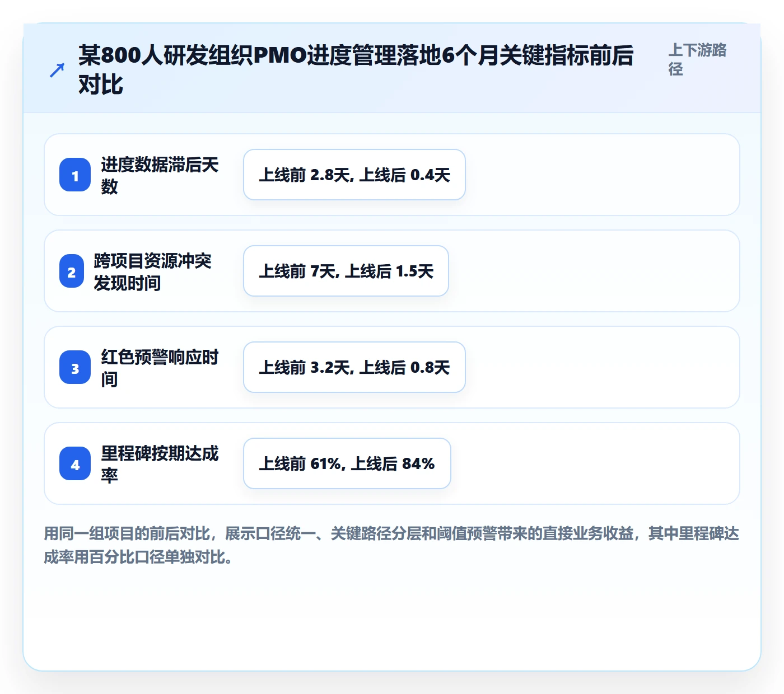Select the 跨项目资源冲突发现时间 label

(153, 271)
